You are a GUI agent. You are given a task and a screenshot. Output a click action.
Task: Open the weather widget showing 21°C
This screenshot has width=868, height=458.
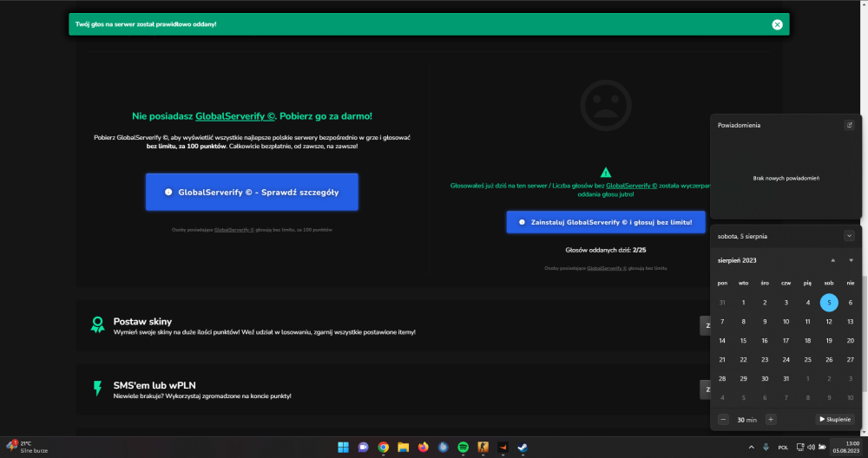(x=27, y=447)
